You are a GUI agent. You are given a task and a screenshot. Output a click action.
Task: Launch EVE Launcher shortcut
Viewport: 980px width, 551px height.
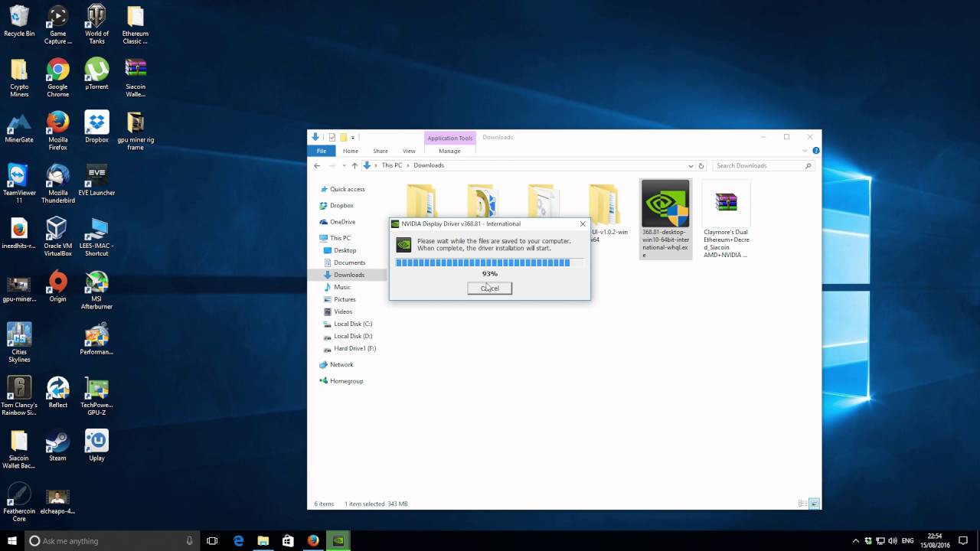(96, 180)
